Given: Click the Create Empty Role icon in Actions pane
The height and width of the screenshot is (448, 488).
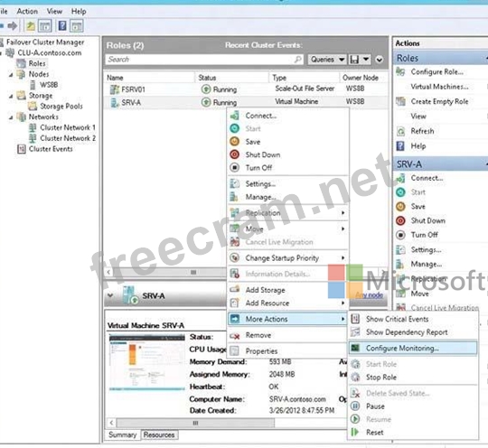Looking at the screenshot, I should [x=400, y=101].
